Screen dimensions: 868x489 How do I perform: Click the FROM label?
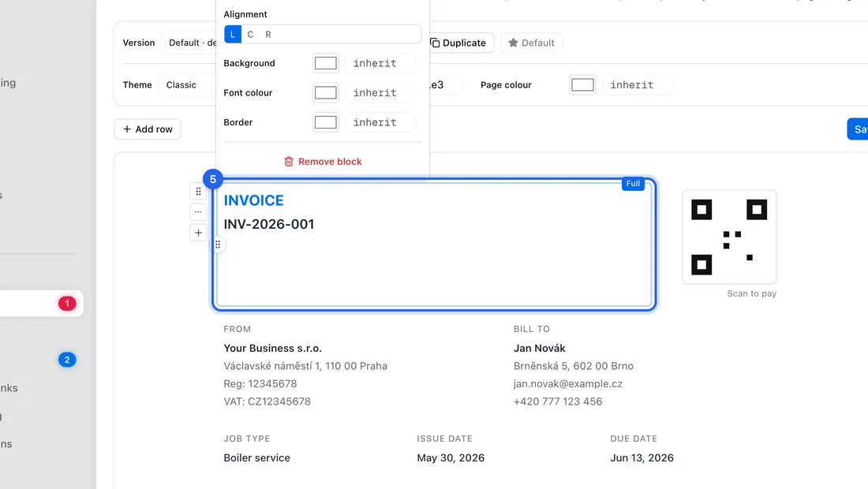coord(238,329)
